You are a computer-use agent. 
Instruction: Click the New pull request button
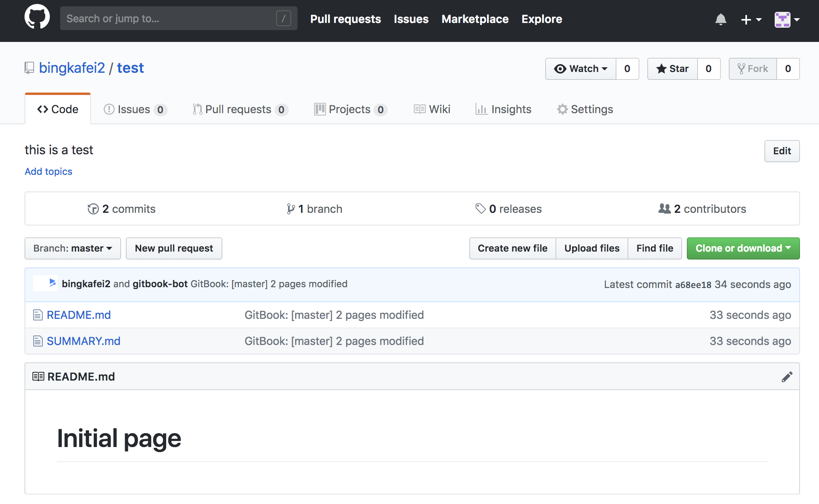click(x=174, y=248)
